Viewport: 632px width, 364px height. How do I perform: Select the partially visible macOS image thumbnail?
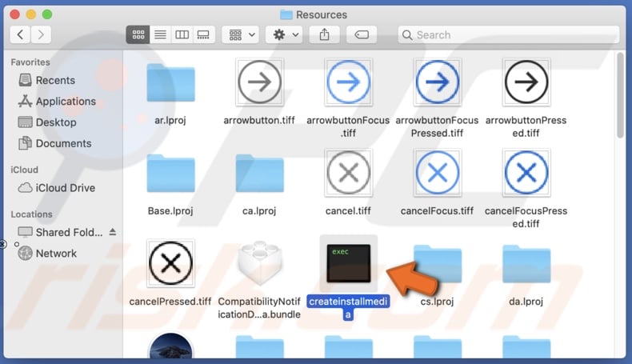coord(171,346)
